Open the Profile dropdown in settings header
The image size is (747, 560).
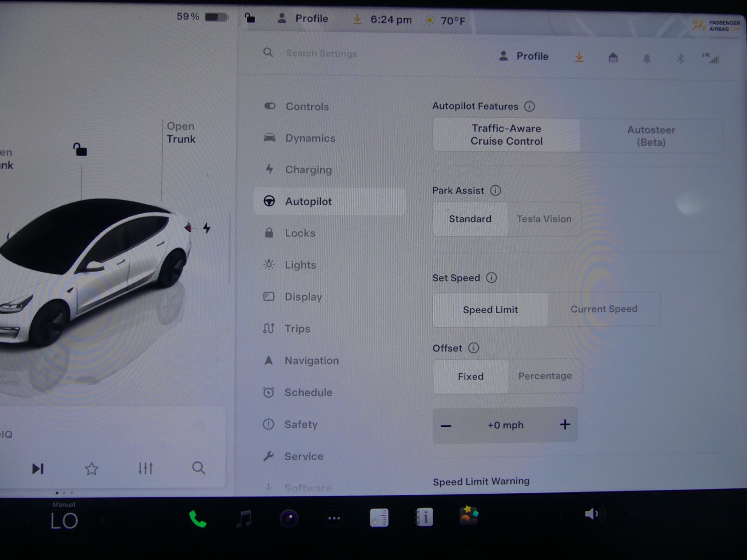click(524, 56)
